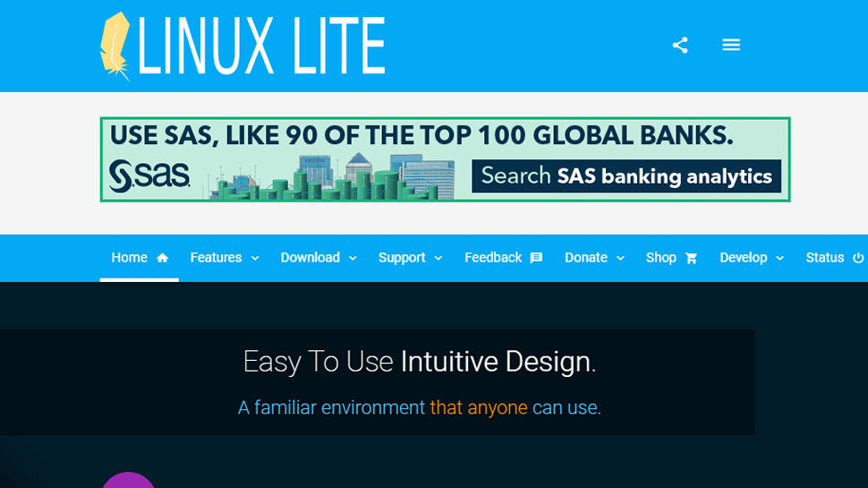The width and height of the screenshot is (868, 488).
Task: Open the Features menu
Action: (225, 258)
